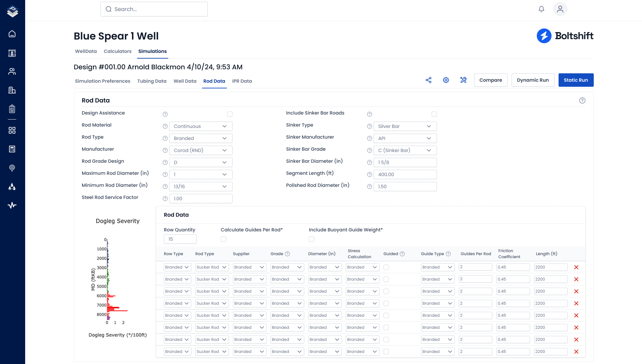
Task: Delete the first rod row with the red X
Action: click(577, 267)
